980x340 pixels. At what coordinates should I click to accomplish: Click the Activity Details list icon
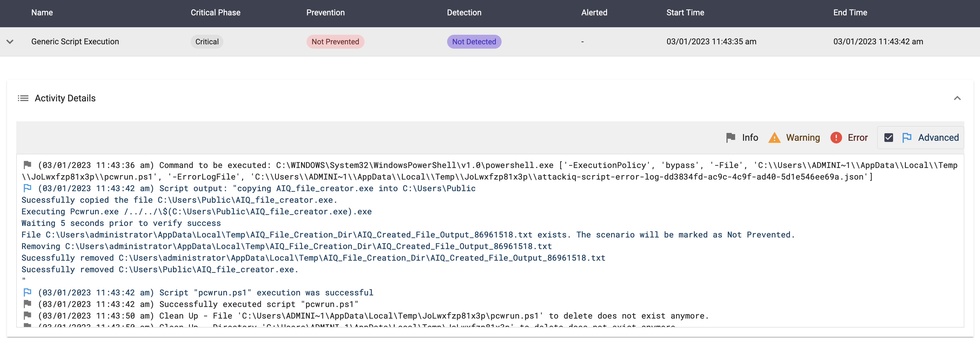coord(23,98)
